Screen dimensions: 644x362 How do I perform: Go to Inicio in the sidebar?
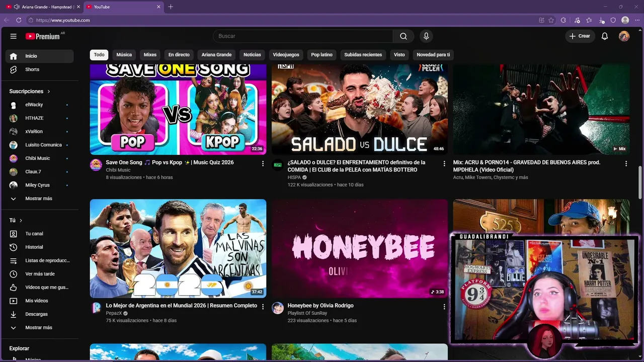pyautogui.click(x=39, y=56)
